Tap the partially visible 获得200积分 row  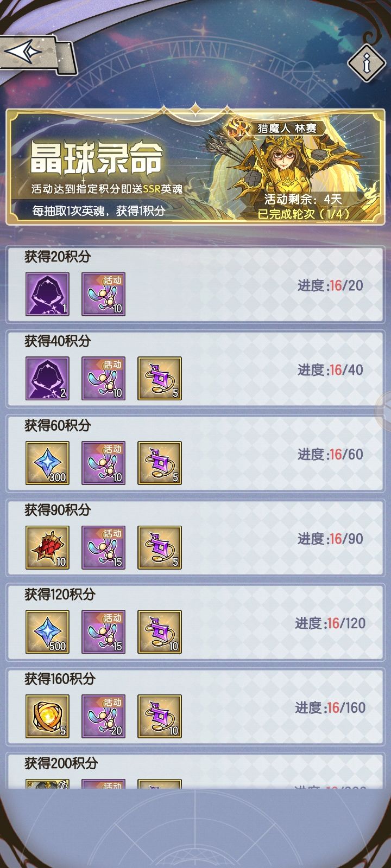coord(195,771)
